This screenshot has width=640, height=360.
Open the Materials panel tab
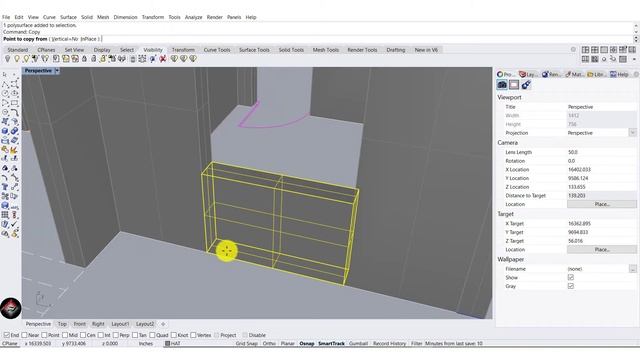(574, 74)
